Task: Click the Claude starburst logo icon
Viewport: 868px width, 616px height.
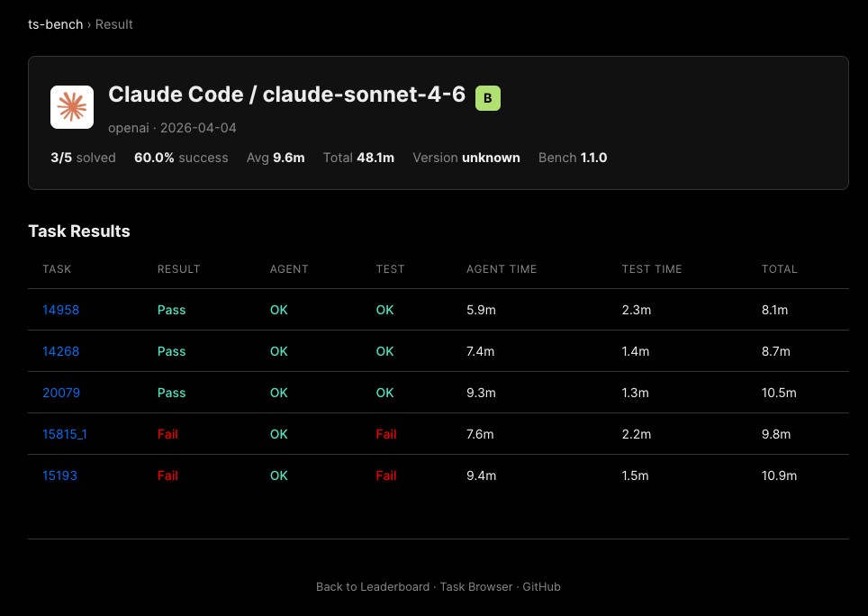Action: click(x=72, y=107)
